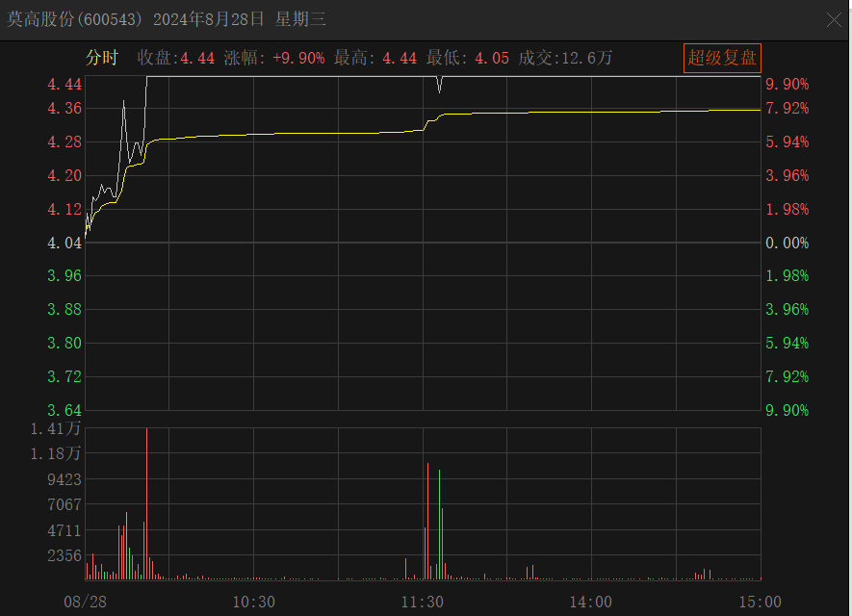Click the 11:30 time axis label

[423, 602]
